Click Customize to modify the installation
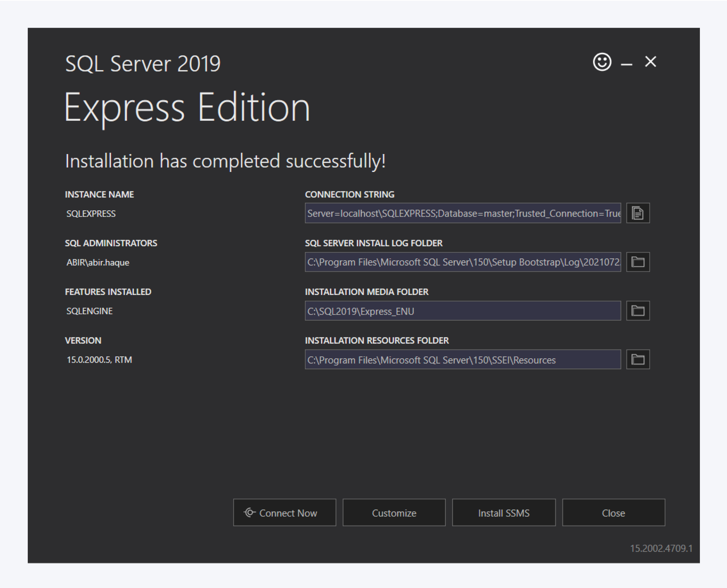The image size is (727, 588). coord(394,512)
